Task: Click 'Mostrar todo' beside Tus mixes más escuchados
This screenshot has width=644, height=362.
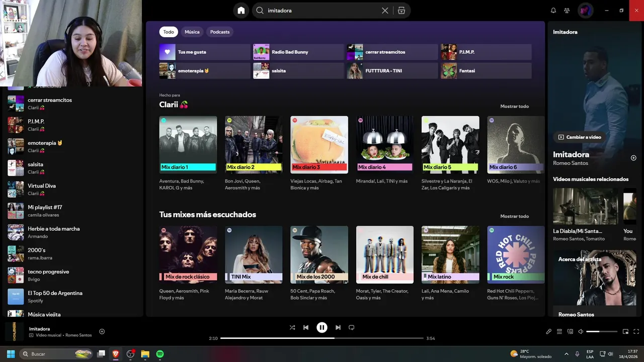Action: (x=514, y=216)
